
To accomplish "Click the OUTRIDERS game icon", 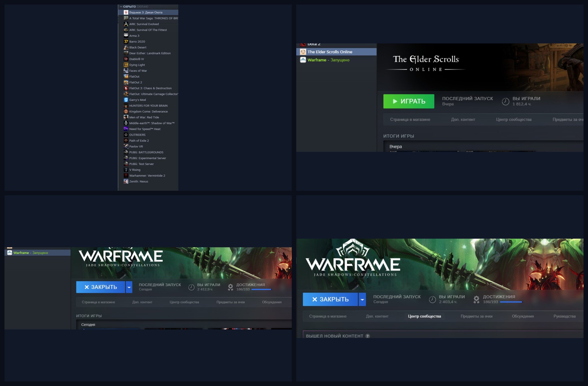I will point(126,135).
